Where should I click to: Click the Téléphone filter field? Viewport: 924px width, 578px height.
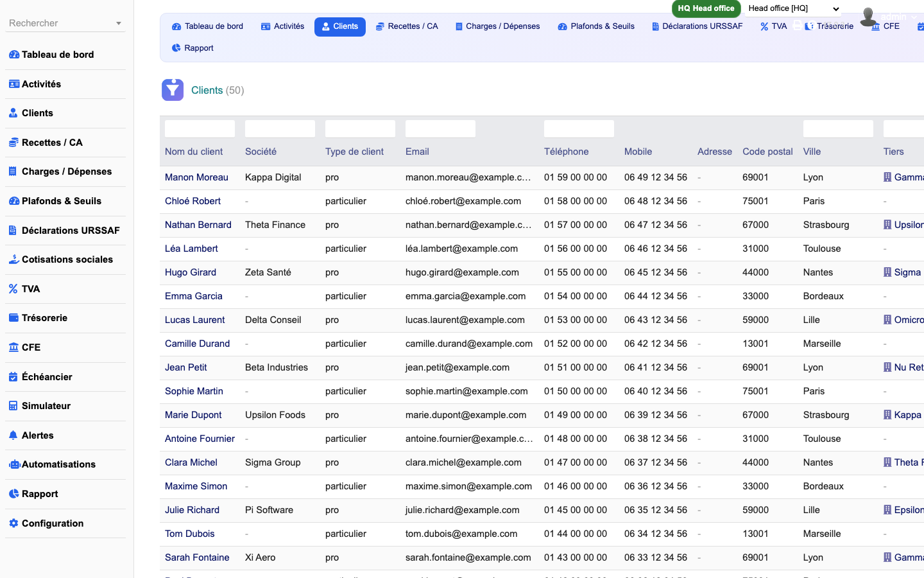click(x=579, y=128)
